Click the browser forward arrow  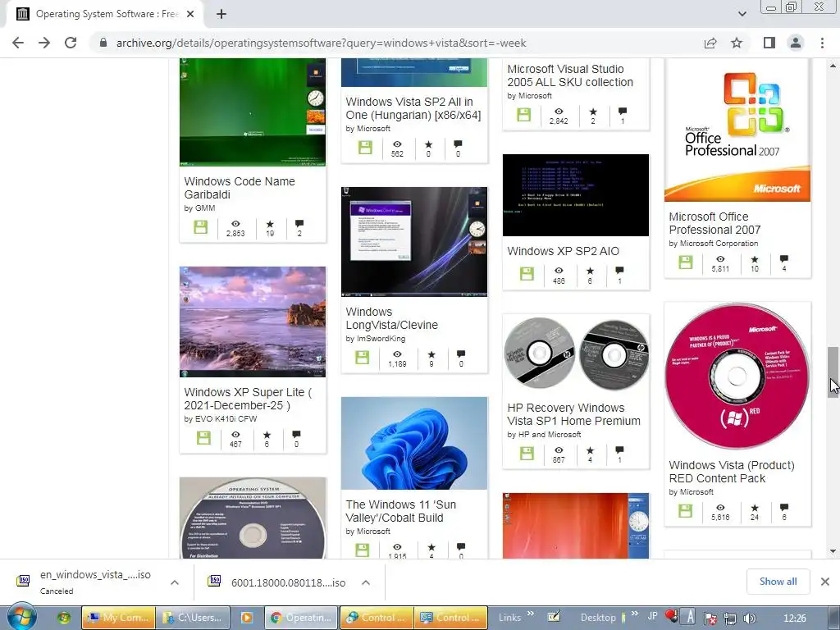(x=44, y=43)
